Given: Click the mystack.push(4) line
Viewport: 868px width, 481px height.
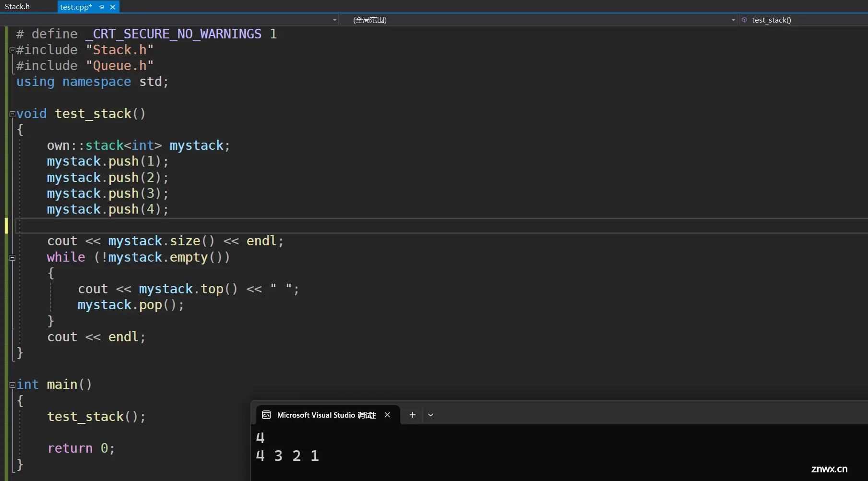Looking at the screenshot, I should (x=108, y=209).
